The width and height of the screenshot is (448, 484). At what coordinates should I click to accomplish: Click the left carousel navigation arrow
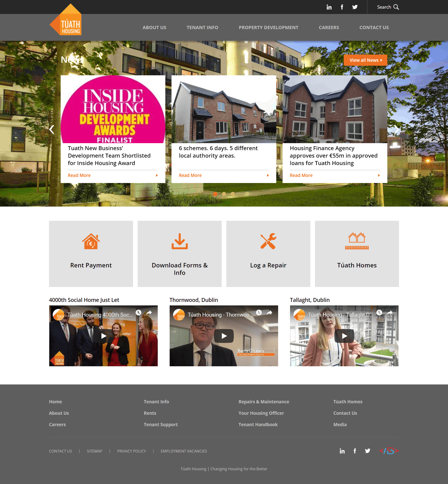[x=51, y=129]
